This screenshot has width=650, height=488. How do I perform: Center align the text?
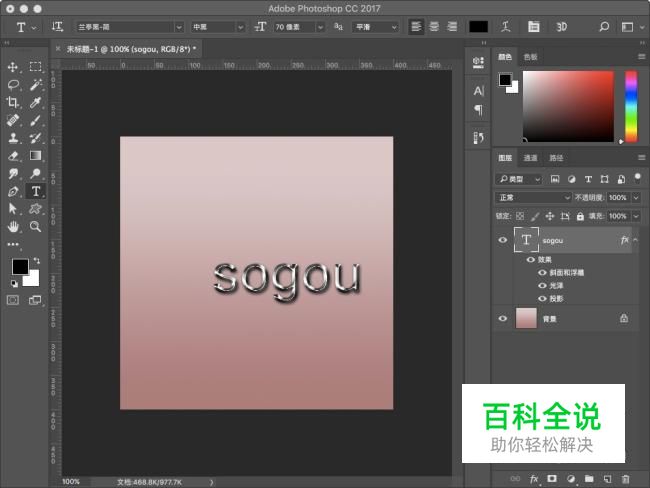(x=434, y=27)
